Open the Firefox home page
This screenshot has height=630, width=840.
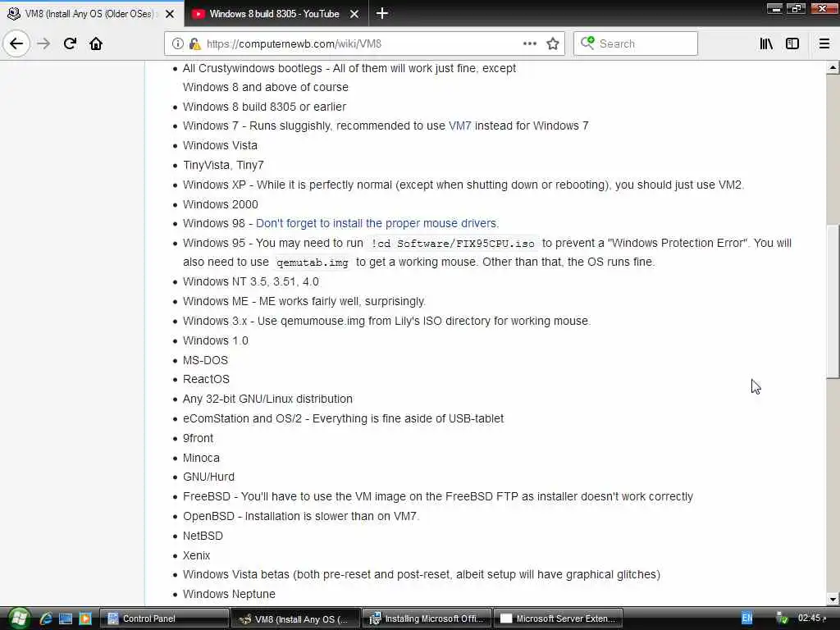[96, 43]
